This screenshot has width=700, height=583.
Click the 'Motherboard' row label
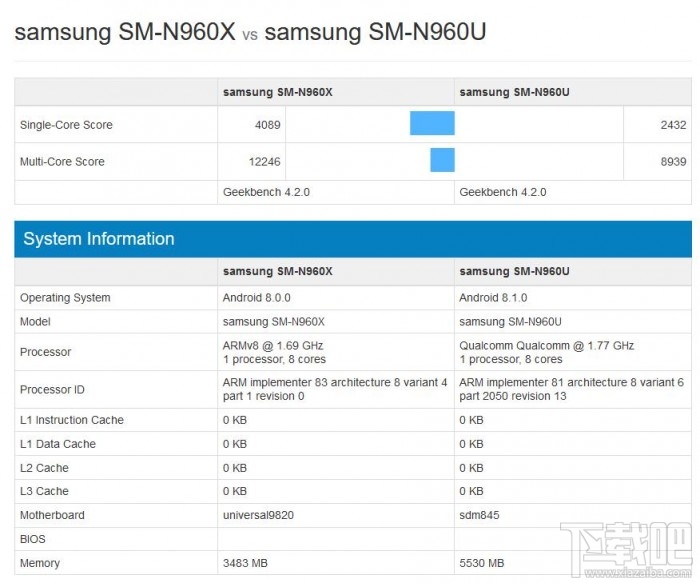tap(52, 515)
